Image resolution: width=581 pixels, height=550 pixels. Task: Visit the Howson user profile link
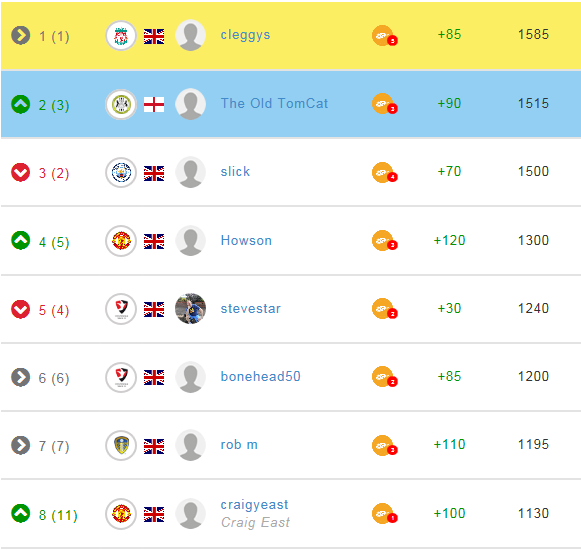pyautogui.click(x=246, y=241)
